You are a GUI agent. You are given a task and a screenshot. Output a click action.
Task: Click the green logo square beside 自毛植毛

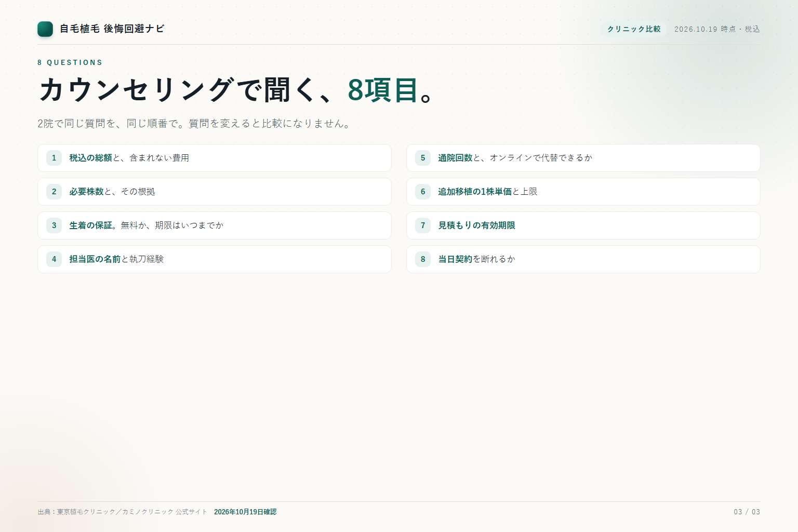(x=45, y=29)
